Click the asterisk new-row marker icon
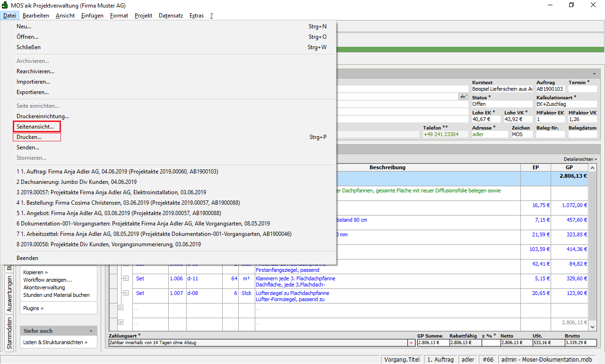Viewport: 605px width, 364px height. pyautogui.click(x=121, y=322)
